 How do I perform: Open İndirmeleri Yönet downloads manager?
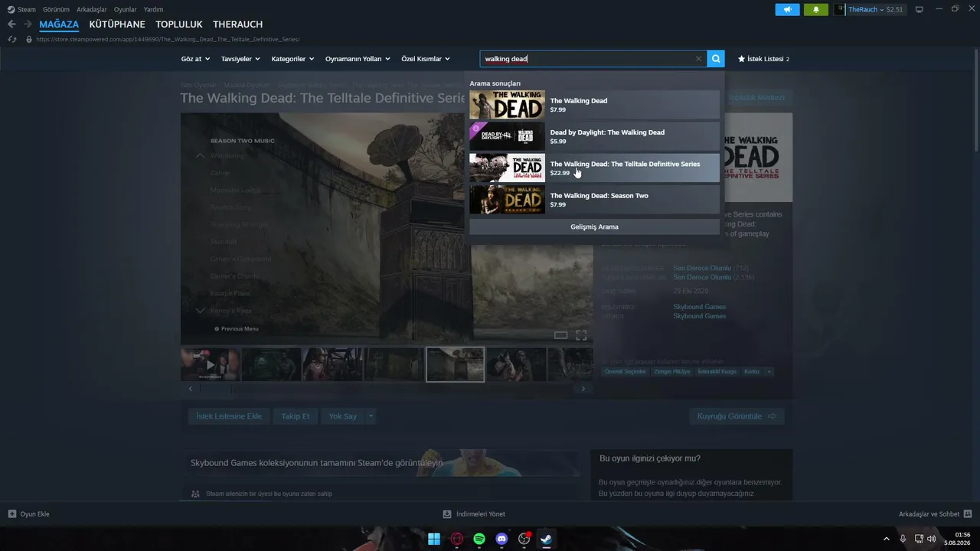coord(474,514)
